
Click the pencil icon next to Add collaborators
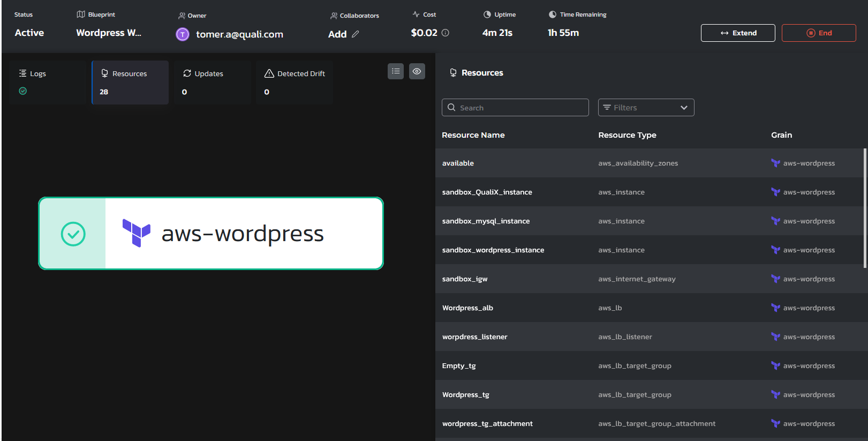[x=356, y=34]
